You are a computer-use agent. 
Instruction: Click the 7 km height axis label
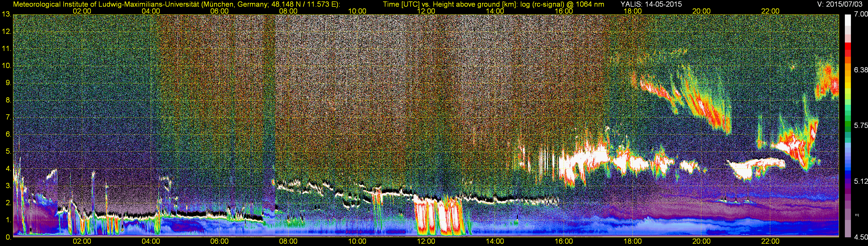8,117
